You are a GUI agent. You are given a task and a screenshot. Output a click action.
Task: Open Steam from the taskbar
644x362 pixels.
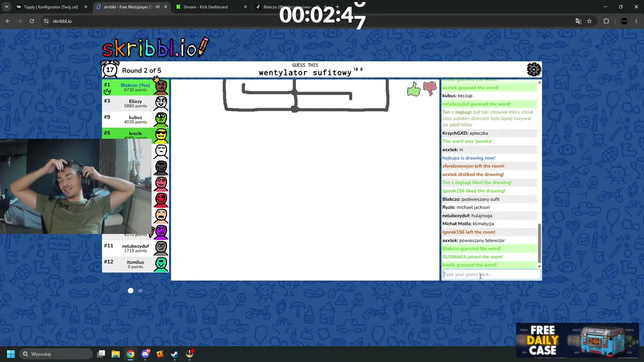[175, 354]
